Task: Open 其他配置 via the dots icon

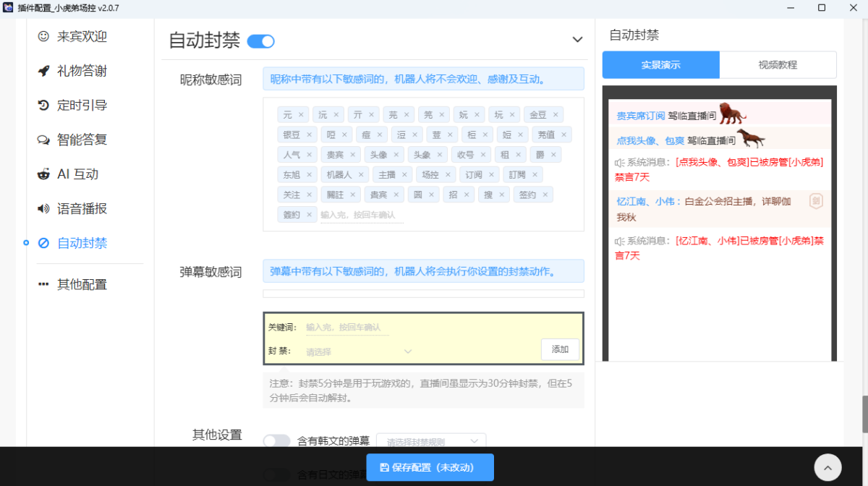Action: (x=43, y=283)
